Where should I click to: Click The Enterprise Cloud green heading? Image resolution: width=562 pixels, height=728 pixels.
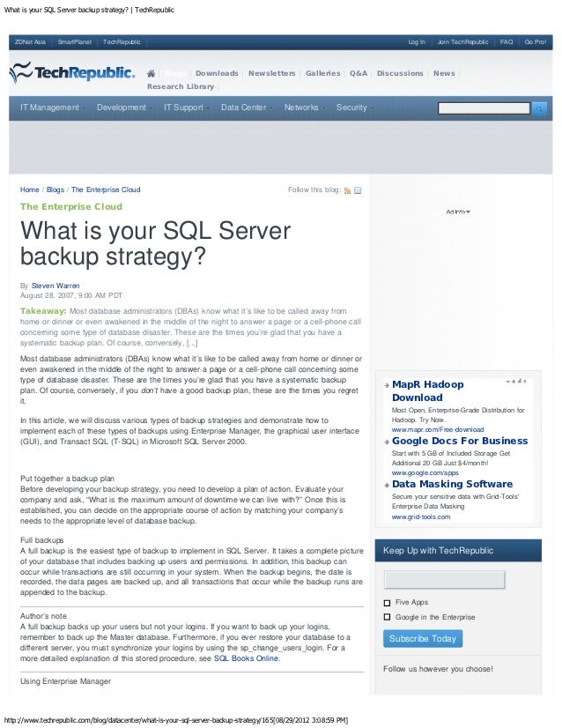click(x=71, y=206)
